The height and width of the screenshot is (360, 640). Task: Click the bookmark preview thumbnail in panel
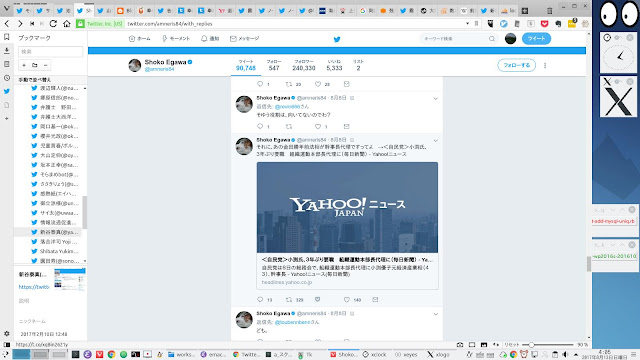(70, 279)
